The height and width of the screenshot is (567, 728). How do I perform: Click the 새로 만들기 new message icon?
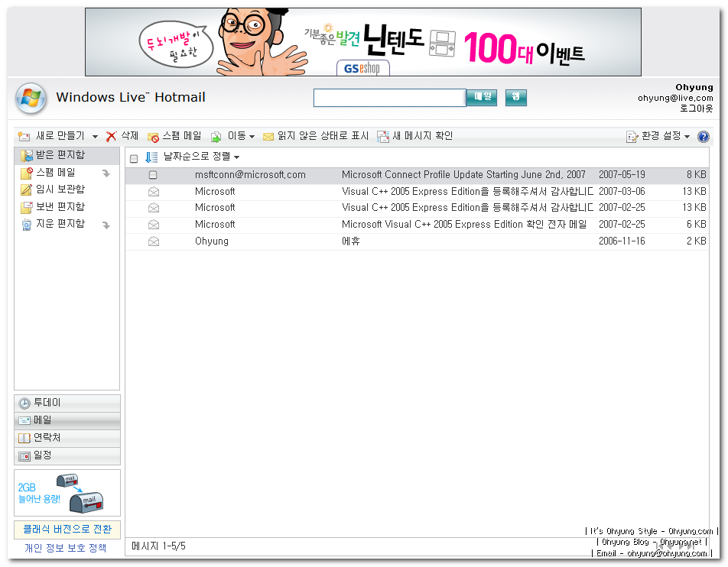(x=24, y=137)
